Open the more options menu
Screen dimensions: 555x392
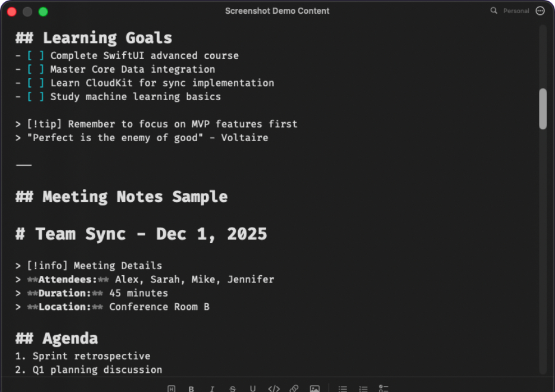tap(540, 11)
